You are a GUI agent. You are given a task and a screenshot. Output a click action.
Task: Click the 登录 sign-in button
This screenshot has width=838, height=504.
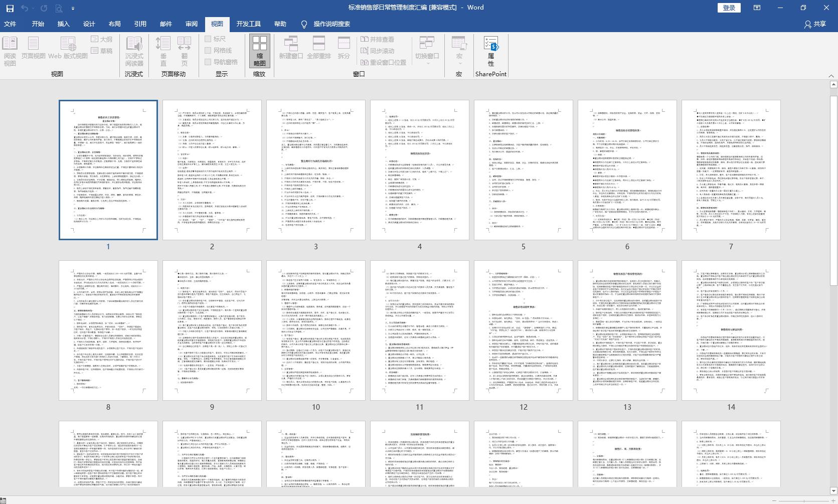(x=729, y=8)
